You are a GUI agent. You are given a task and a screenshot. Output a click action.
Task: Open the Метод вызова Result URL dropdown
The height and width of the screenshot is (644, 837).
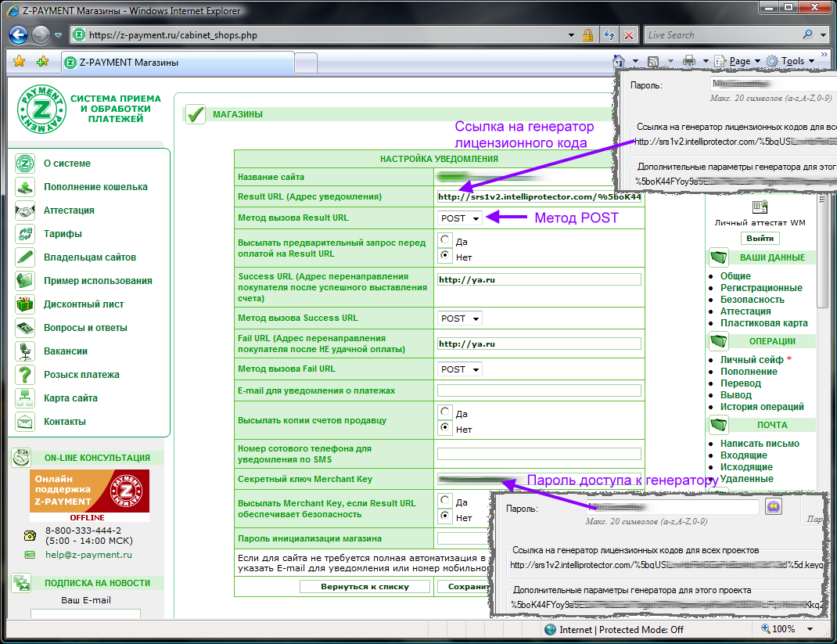460,218
